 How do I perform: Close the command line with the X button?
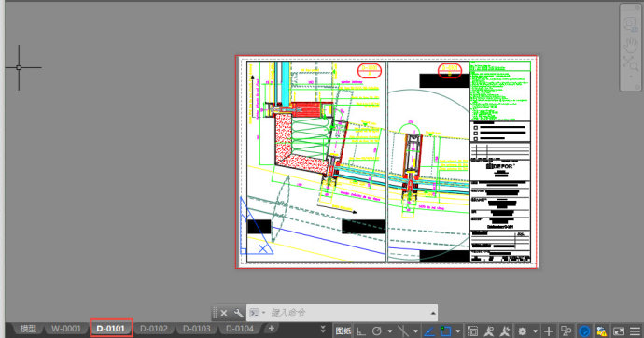[x=224, y=313]
